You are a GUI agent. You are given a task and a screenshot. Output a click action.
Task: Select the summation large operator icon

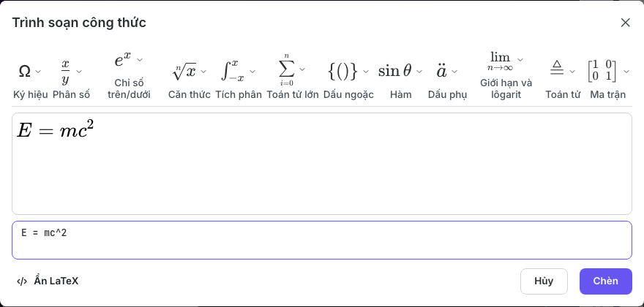[x=287, y=69]
